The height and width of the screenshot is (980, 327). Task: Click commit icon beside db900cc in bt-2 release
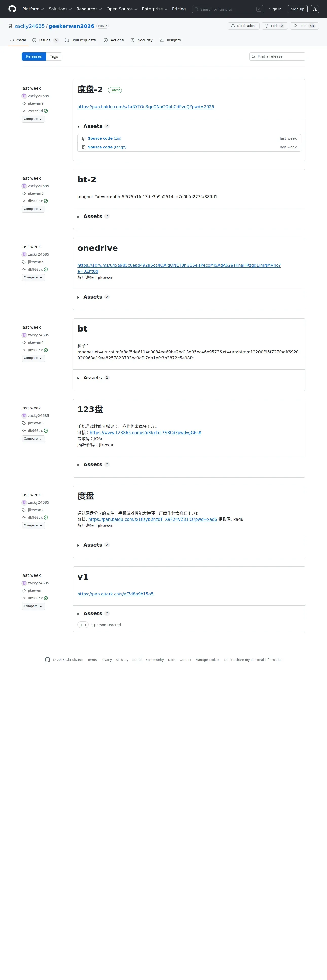click(x=24, y=201)
